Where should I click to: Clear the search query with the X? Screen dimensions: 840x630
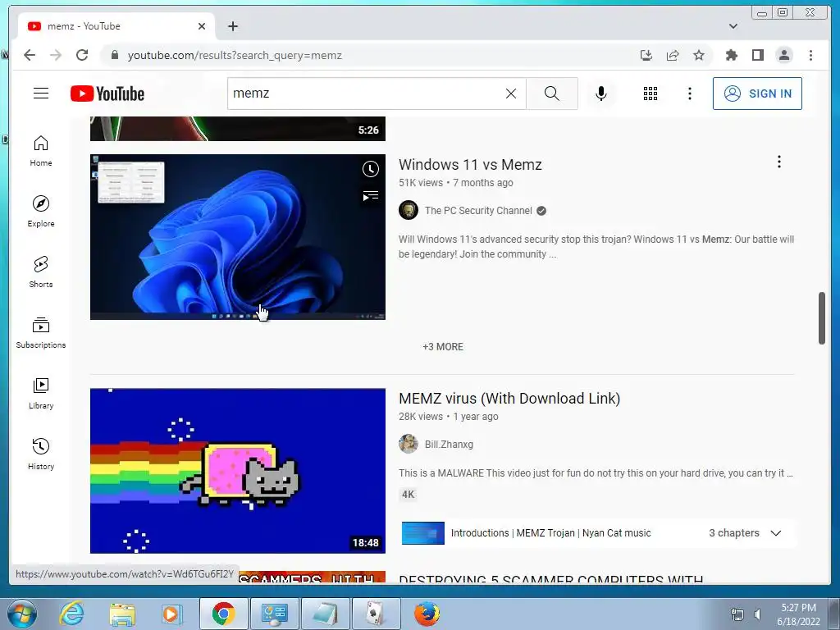(x=511, y=94)
